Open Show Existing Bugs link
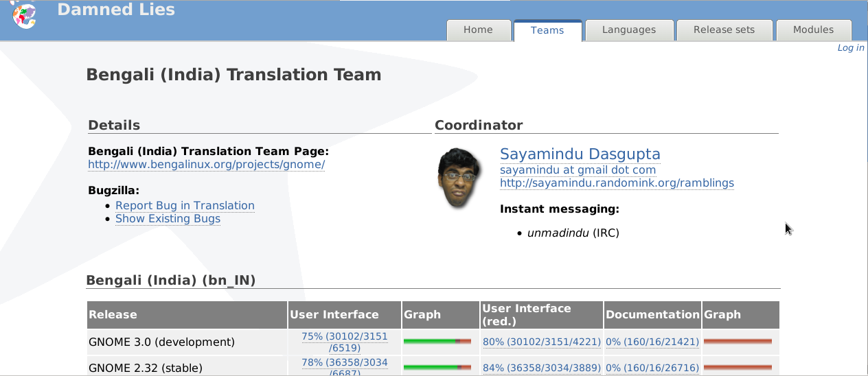868x376 pixels. (168, 219)
